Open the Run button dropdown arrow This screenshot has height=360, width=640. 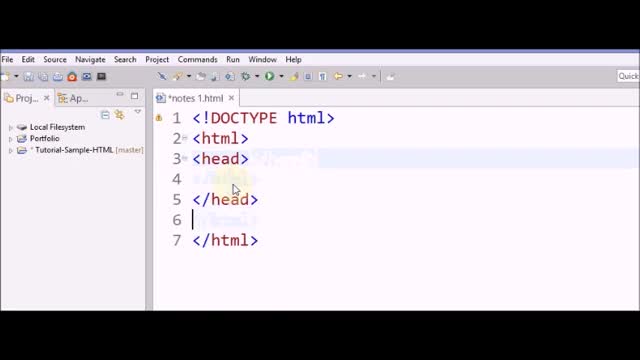[x=281, y=76]
